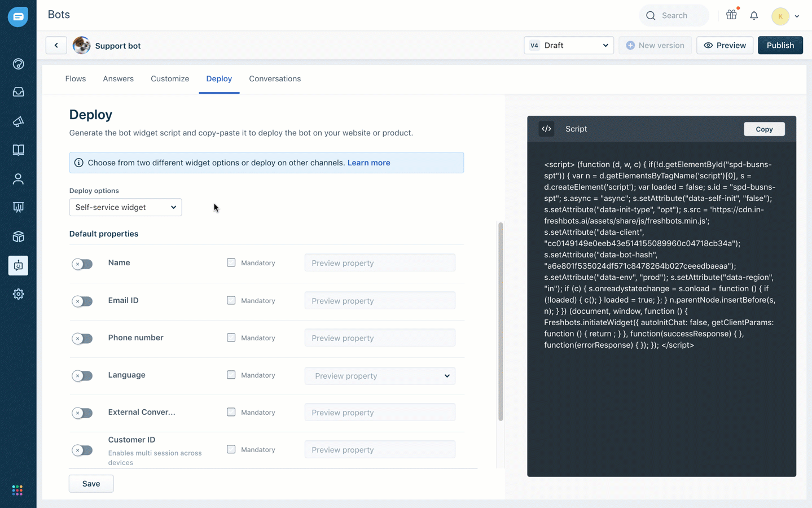Screen dimensions: 812x508
Task: Toggle the Email ID property switch
Action: (x=82, y=301)
